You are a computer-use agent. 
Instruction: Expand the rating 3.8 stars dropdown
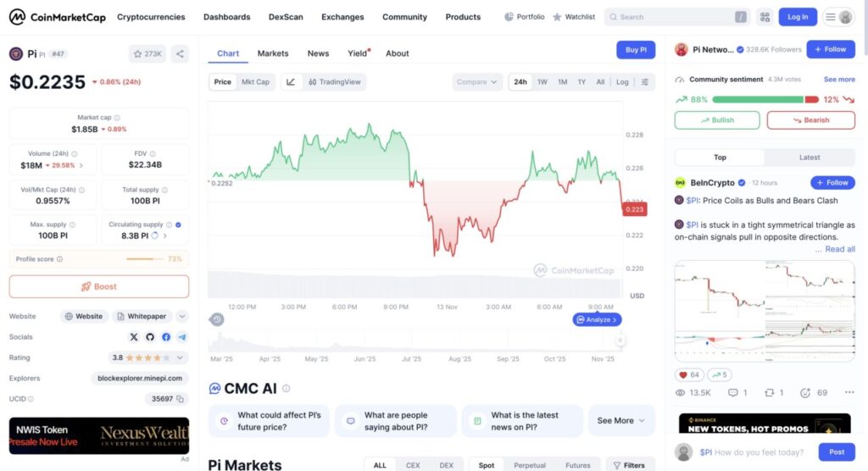point(181,357)
